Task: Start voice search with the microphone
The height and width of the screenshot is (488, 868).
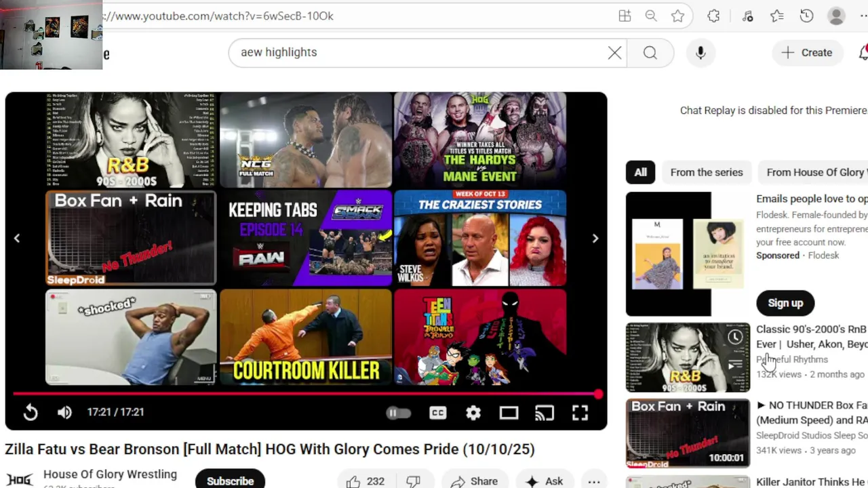Action: point(701,53)
